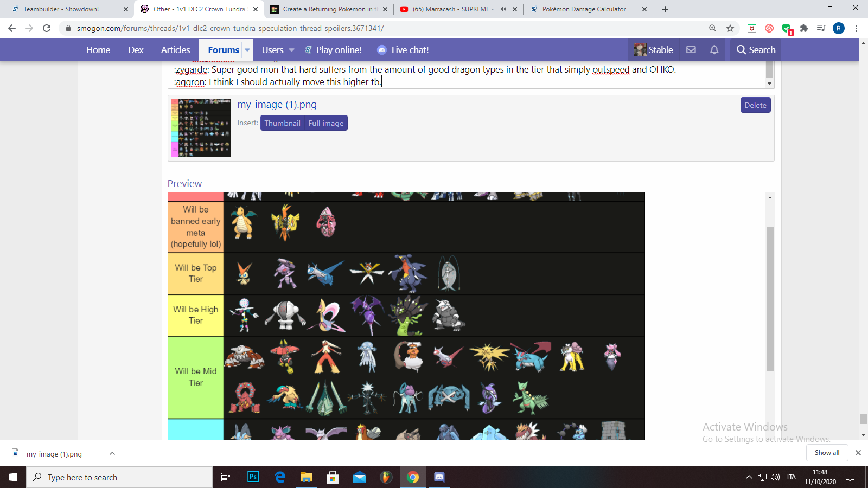Reload the current page
This screenshot has width=868, height=488.
47,28
